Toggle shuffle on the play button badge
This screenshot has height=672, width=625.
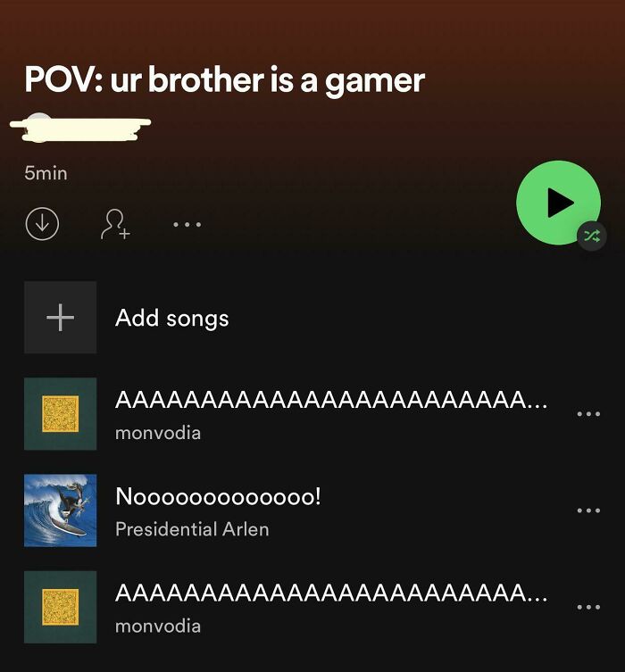(x=592, y=236)
